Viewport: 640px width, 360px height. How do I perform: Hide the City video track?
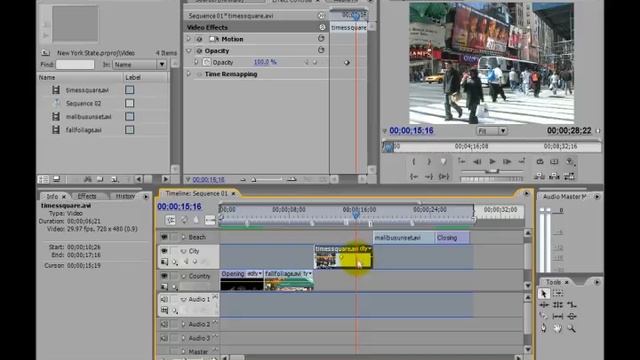[164, 251]
